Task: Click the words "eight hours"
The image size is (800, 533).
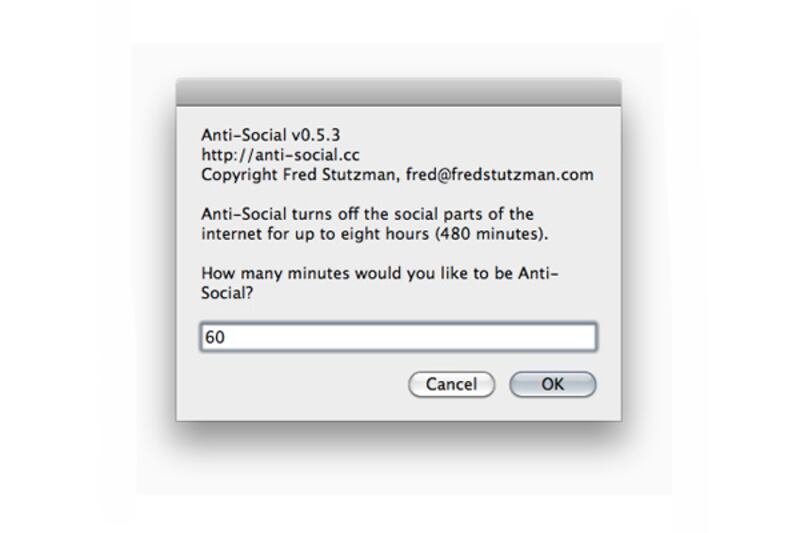Action: (x=390, y=234)
